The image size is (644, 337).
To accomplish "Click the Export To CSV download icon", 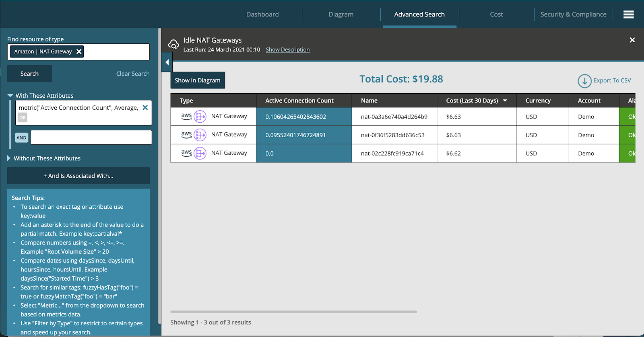I will point(584,81).
